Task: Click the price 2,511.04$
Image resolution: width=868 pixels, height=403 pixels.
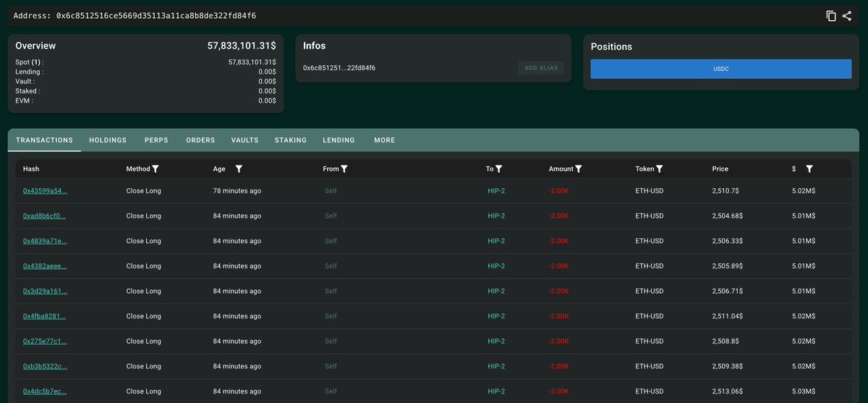Action: coord(727,316)
